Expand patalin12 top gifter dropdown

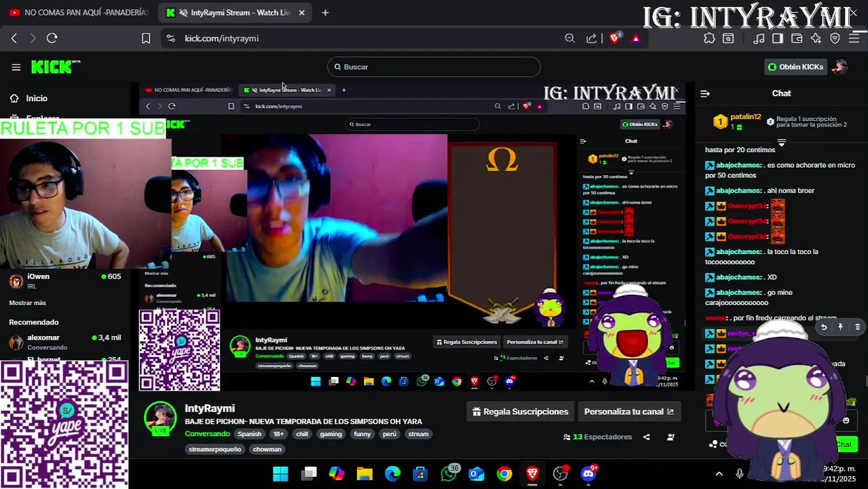coord(782,143)
